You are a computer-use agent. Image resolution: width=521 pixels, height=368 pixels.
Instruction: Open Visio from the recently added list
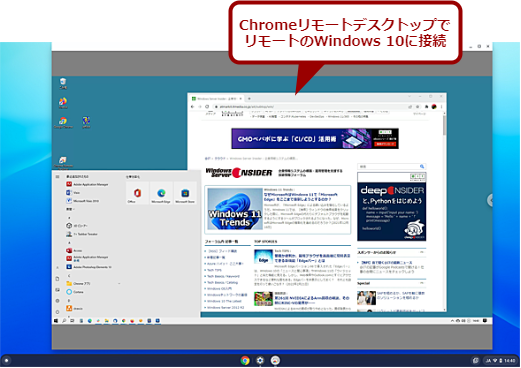(x=73, y=193)
